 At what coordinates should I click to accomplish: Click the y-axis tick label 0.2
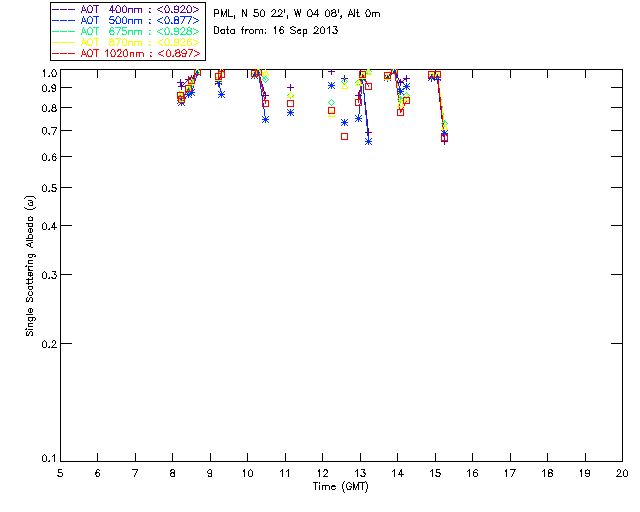(x=49, y=344)
